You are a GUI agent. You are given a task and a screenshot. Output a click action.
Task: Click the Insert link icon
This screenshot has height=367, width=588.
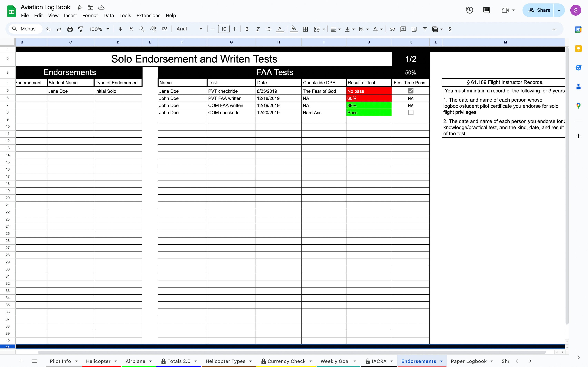coord(392,29)
